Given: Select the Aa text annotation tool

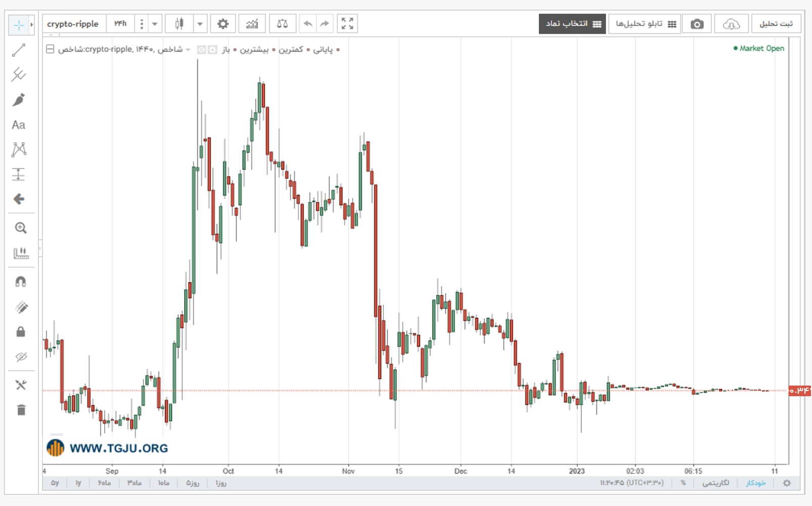Looking at the screenshot, I should click(x=19, y=125).
